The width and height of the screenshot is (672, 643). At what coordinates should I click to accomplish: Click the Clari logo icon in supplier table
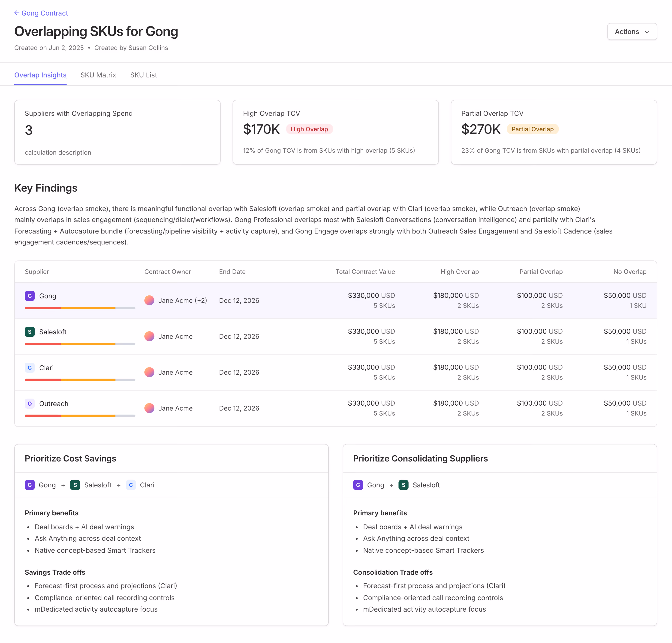click(x=30, y=368)
